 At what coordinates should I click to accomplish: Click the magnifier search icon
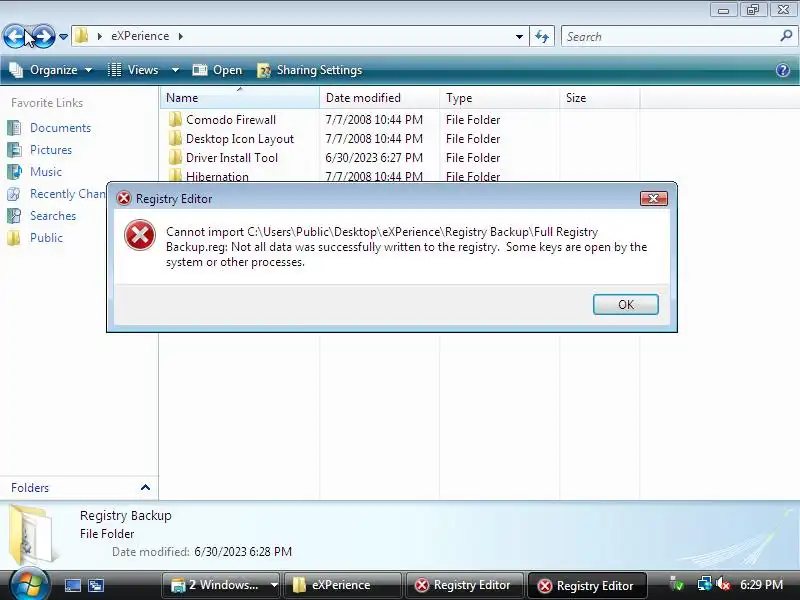pyautogui.click(x=786, y=36)
